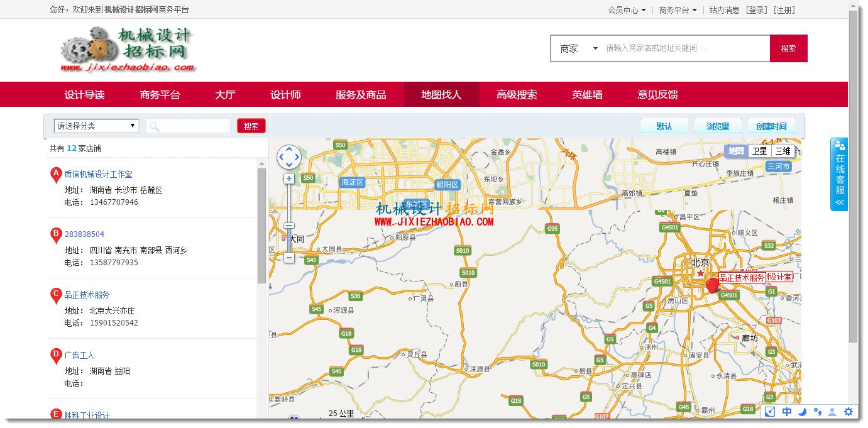
Task: Click address 北京大兴亦庄
Action: pos(112,310)
